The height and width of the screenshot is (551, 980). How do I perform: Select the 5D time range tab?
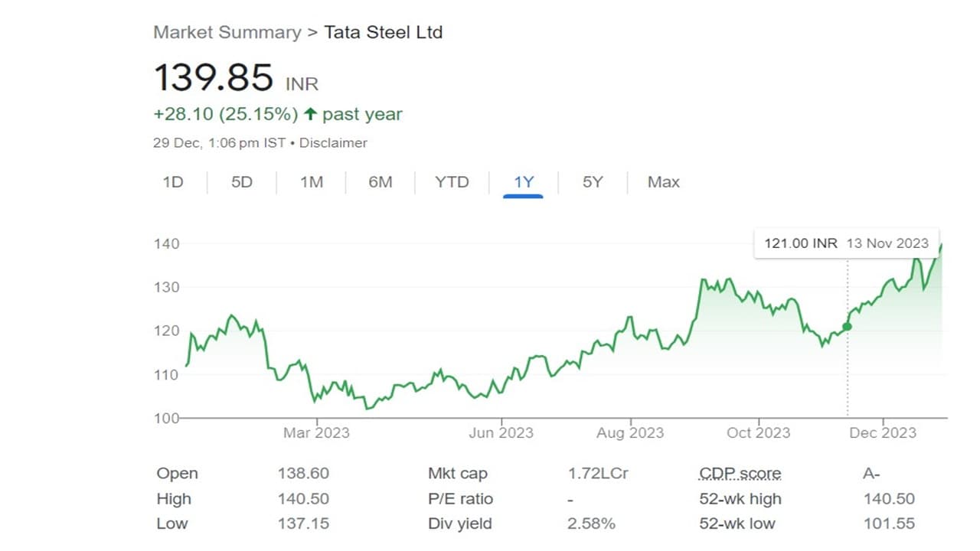242,182
